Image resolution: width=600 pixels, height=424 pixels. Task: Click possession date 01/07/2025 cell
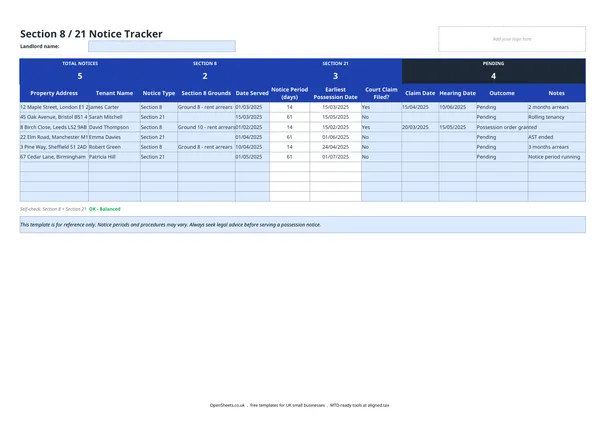335,157
